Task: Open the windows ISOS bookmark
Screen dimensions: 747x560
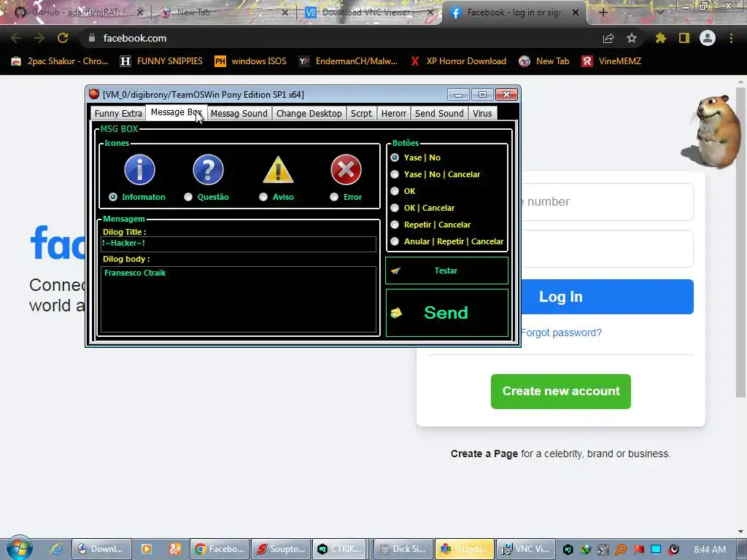Action: 251,61
